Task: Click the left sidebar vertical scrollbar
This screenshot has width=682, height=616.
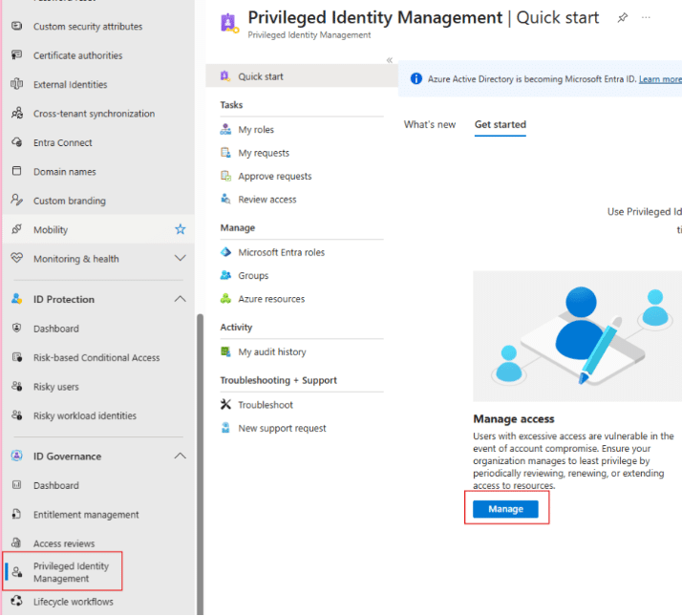Action: click(199, 458)
